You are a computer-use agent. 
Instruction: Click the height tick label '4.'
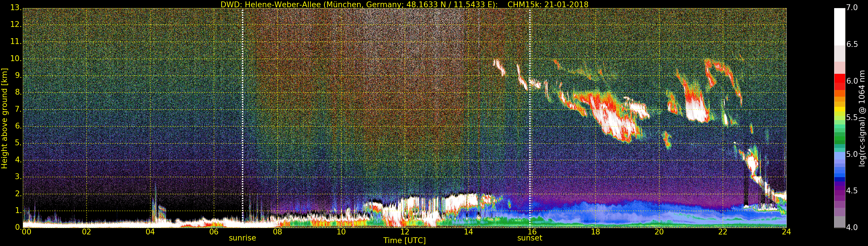18,160
